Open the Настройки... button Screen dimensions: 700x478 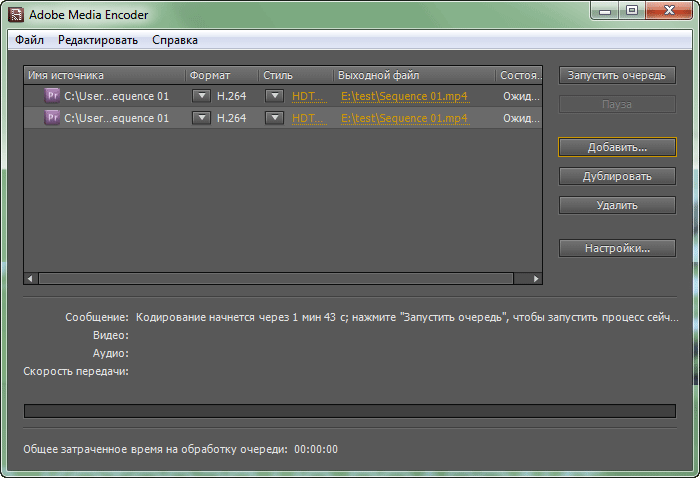pos(617,248)
